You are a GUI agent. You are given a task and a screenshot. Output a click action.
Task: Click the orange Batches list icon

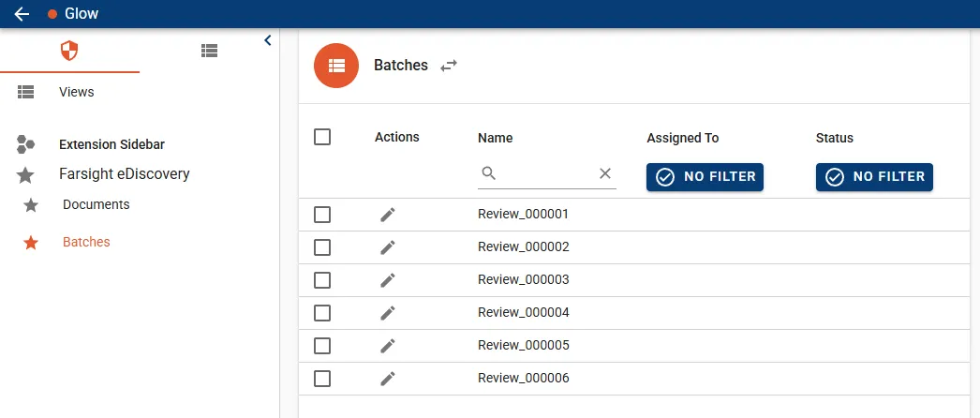point(336,66)
